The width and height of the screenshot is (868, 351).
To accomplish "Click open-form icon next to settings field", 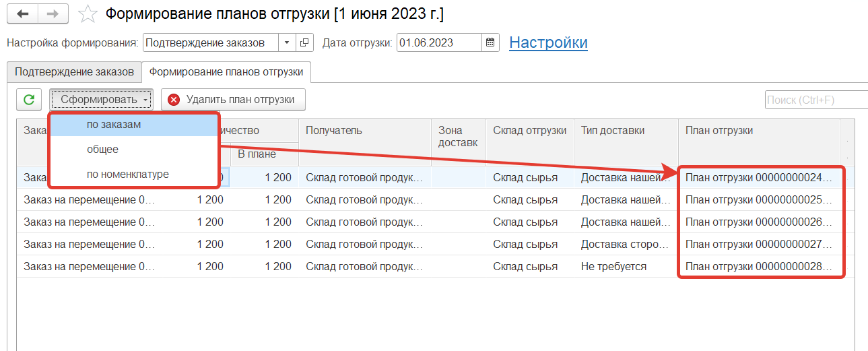I will point(304,42).
